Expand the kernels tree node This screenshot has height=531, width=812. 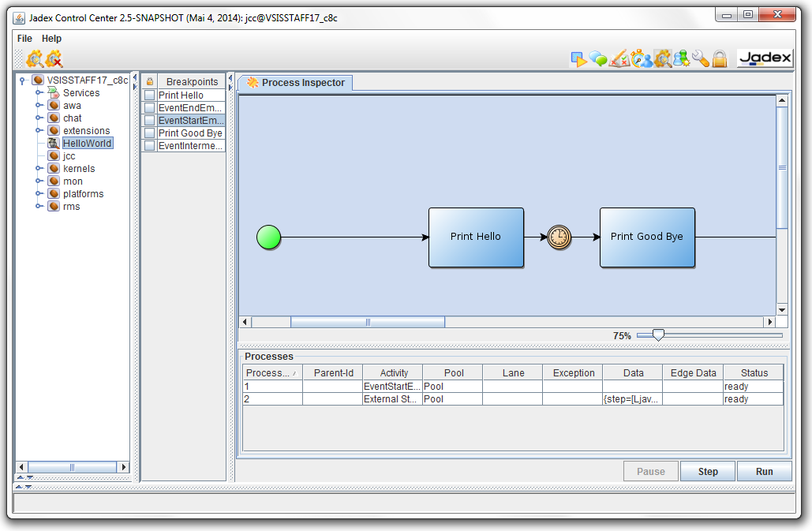pyautogui.click(x=39, y=169)
